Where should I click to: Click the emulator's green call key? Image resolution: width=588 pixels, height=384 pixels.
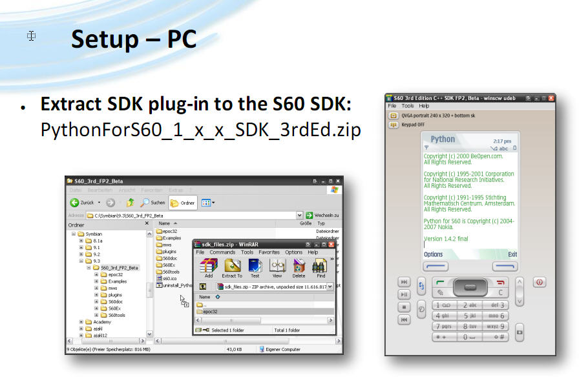pyautogui.click(x=441, y=283)
